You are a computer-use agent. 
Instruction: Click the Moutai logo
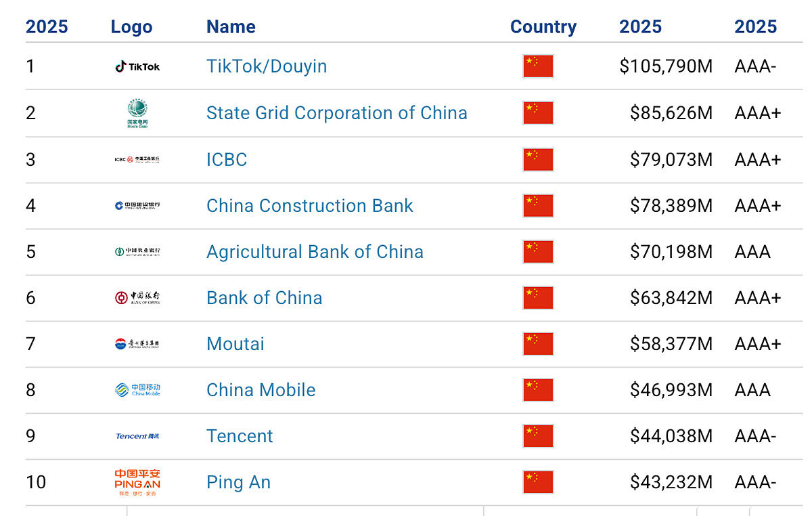pyautogui.click(x=137, y=344)
